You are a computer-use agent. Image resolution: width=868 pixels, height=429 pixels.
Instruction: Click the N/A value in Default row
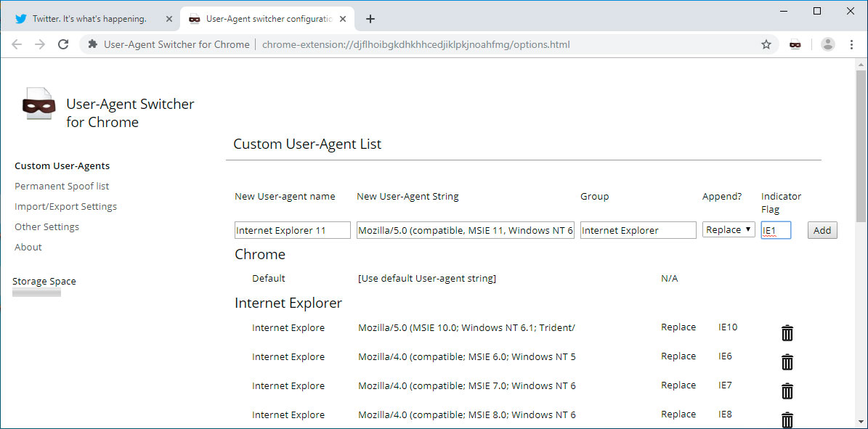669,279
